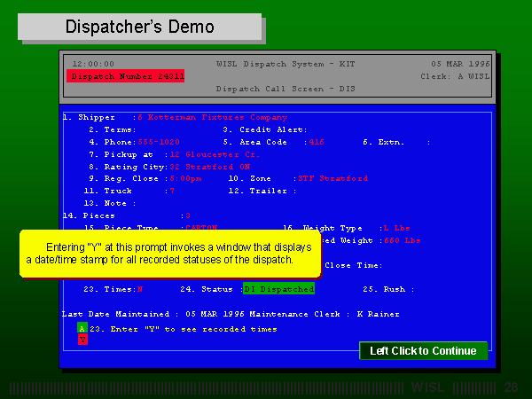Click the Left Click to Continue button

(x=423, y=351)
